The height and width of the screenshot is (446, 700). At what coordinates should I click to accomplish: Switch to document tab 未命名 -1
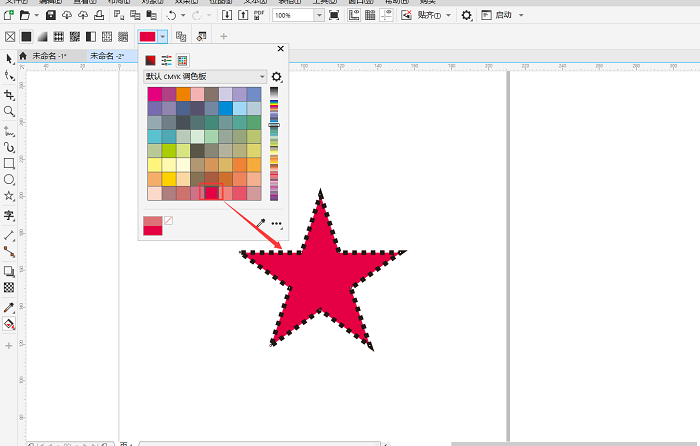tap(49, 56)
